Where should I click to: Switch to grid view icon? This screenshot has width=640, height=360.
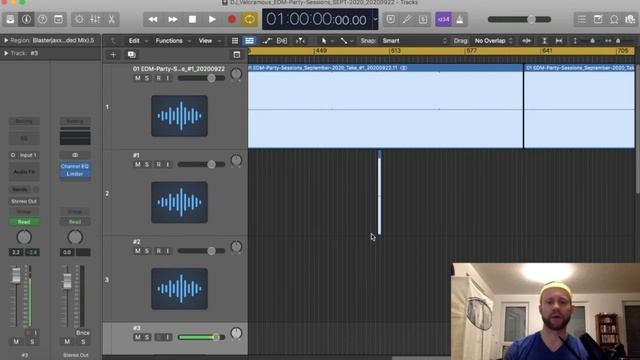(x=235, y=40)
